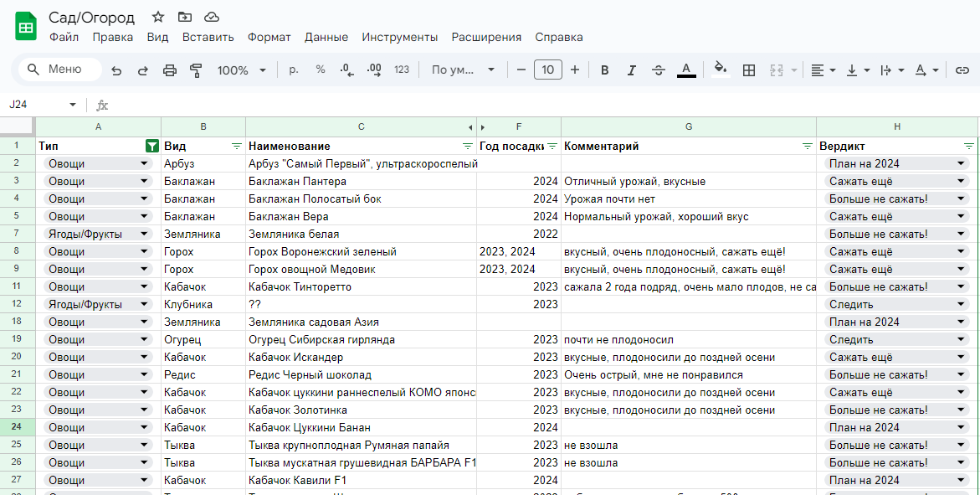Image resolution: width=980 pixels, height=495 pixels.
Task: Redo the last action
Action: pyautogui.click(x=144, y=70)
